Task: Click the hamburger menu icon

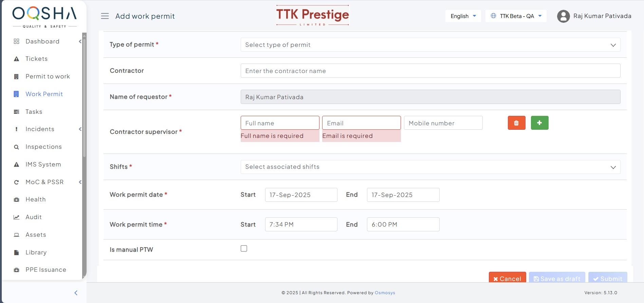Action: (105, 16)
